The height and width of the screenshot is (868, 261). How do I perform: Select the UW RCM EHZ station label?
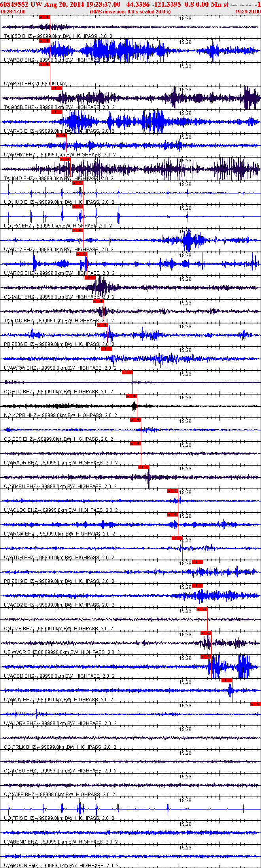[x=59, y=534]
